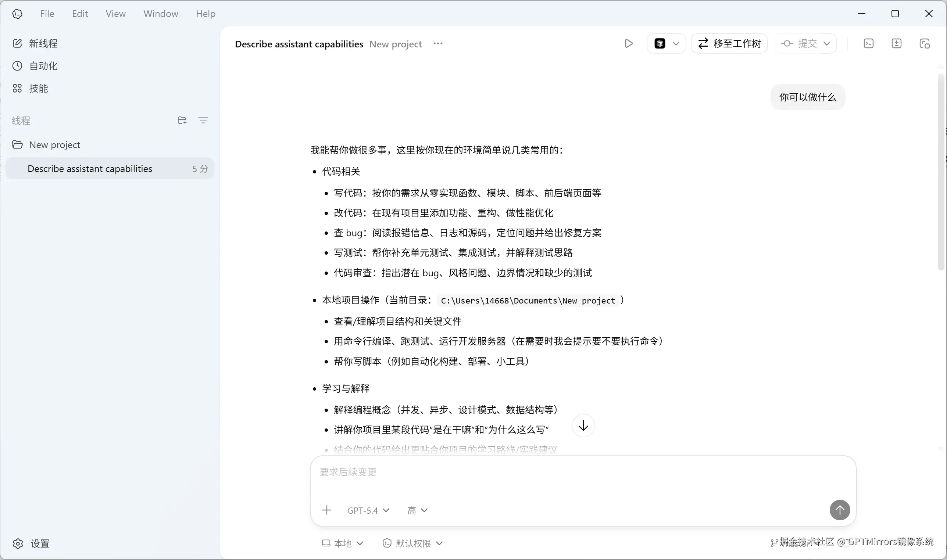947x560 pixels.
Task: Start a 新线程 from the sidebar
Action: [42, 43]
